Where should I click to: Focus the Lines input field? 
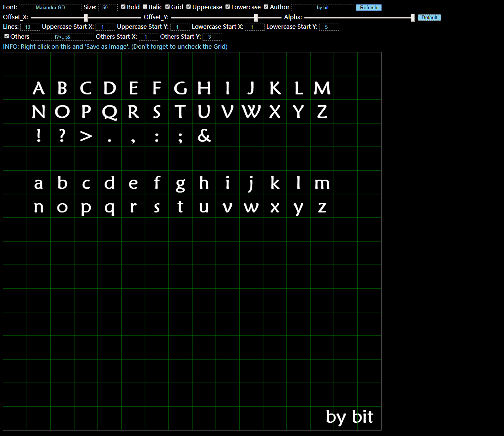click(x=30, y=27)
